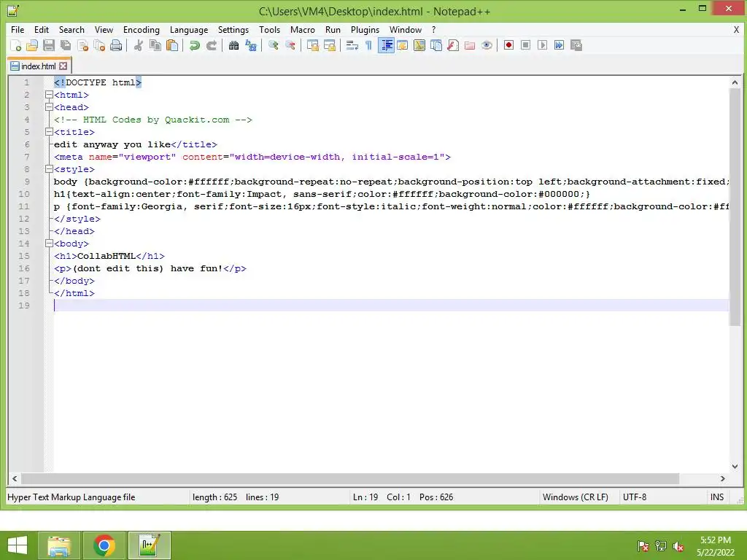Collapse the <html> fold block
The width and height of the screenshot is (747, 560).
pyautogui.click(x=49, y=95)
